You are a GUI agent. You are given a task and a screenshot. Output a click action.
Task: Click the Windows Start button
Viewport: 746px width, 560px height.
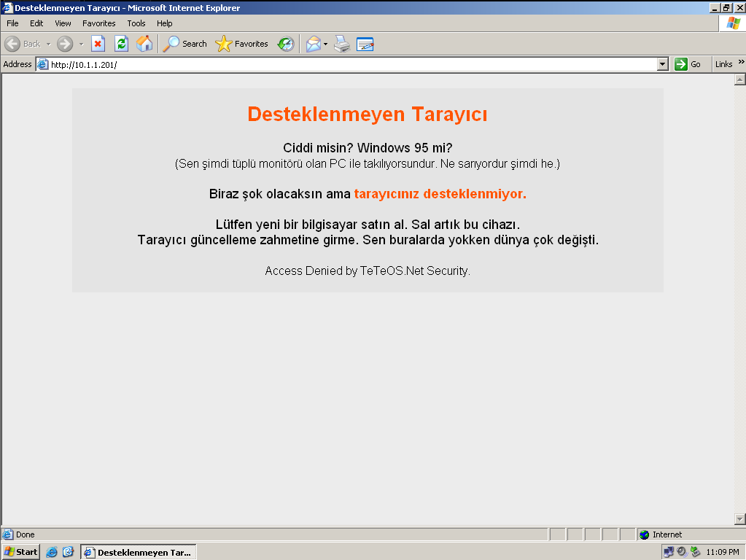pyautogui.click(x=21, y=552)
